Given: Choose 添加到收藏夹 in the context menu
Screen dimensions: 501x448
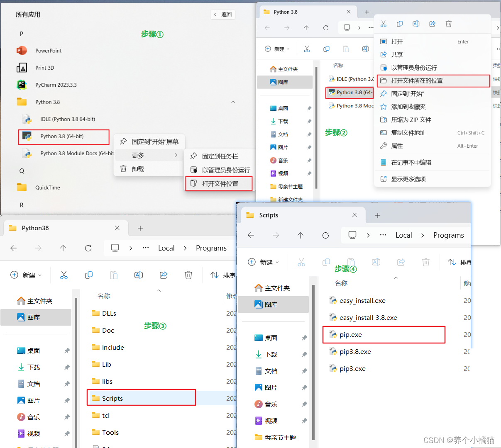Looking at the screenshot, I should (433, 107).
